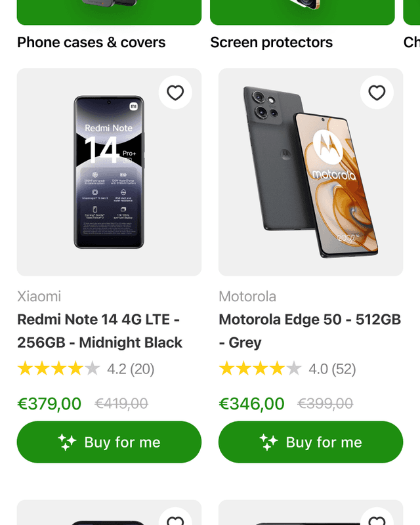Screen dimensions: 420x525
Task: Open the Phone cases & covers category
Action: click(x=91, y=42)
